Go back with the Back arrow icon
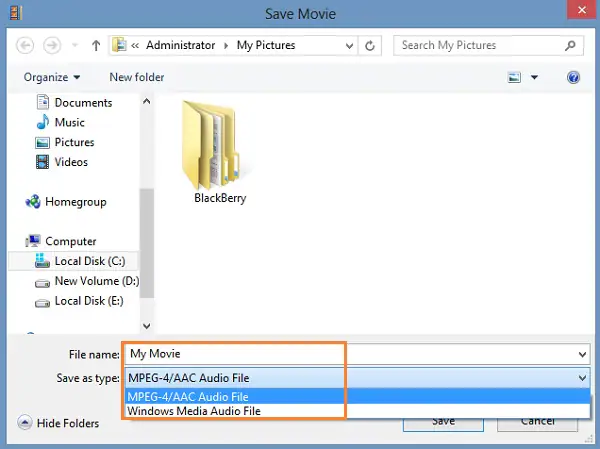600x449 pixels. point(25,46)
